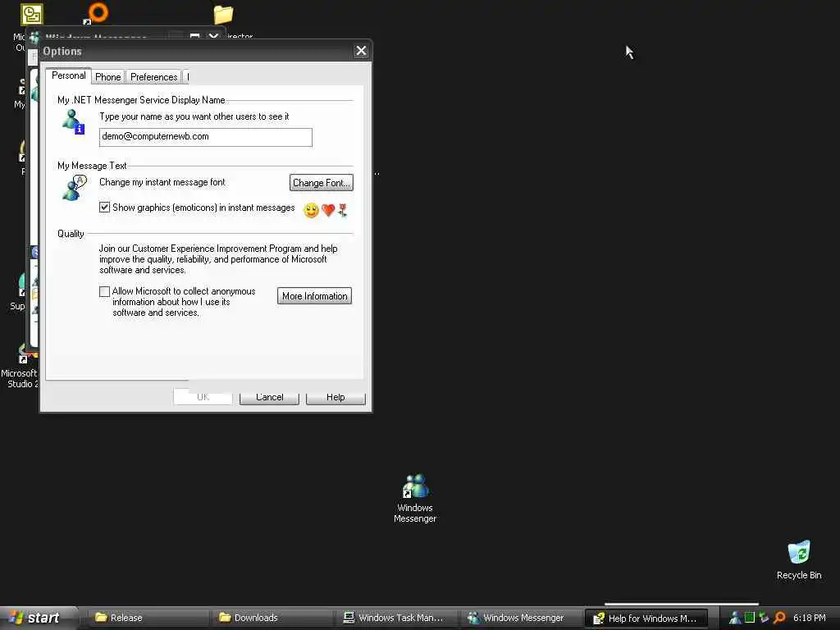Screen dimensions: 840x630
Task: Open Windows Messenger desktop shortcut icon
Action: pos(415,486)
